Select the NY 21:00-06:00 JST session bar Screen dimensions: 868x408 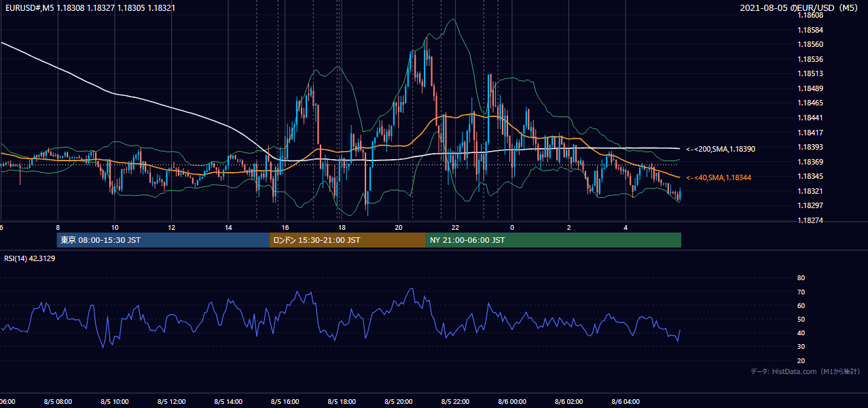(554, 240)
